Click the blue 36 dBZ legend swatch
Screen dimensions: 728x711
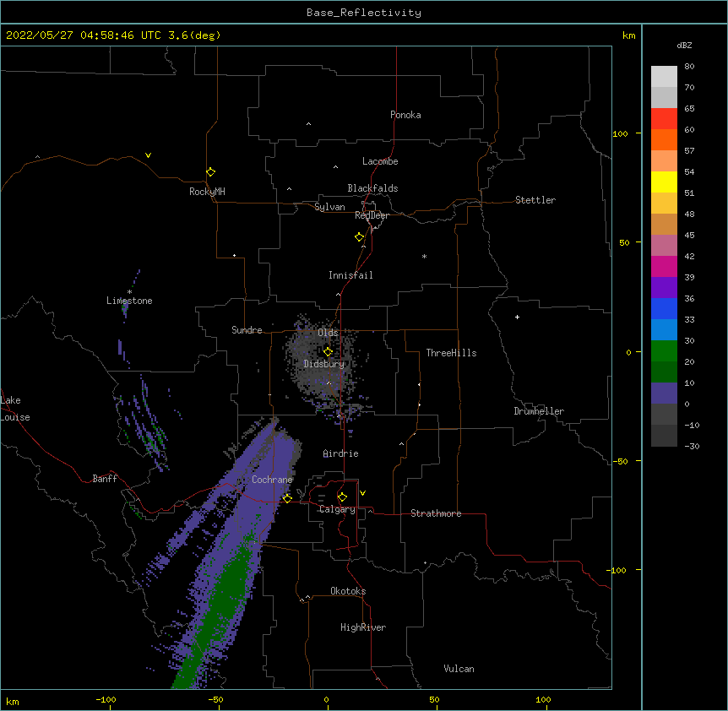click(x=664, y=308)
